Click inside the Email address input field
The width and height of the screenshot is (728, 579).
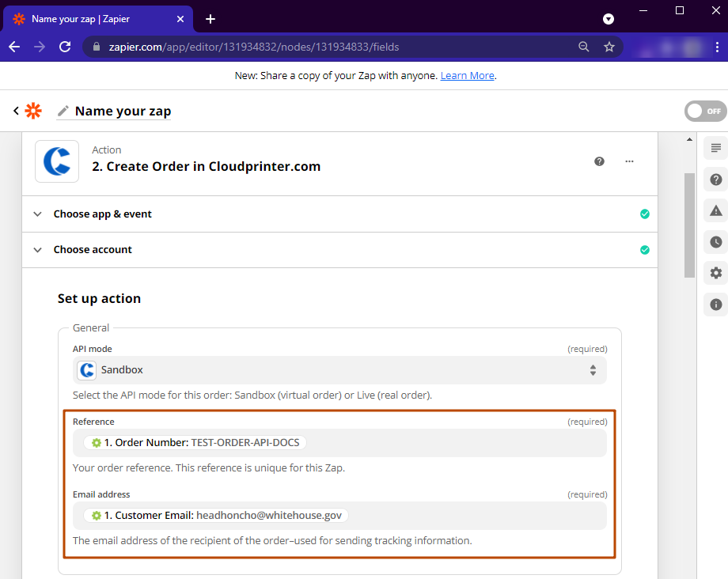pos(339,516)
